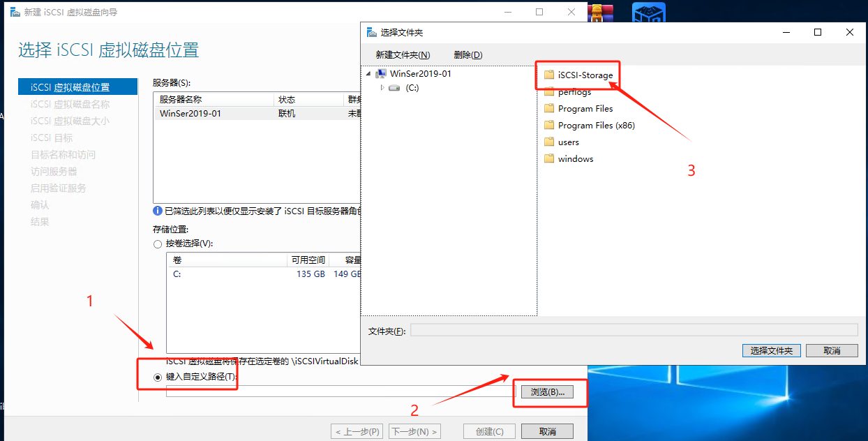Click the WinSer2019-01 computer icon in tree

click(x=380, y=73)
